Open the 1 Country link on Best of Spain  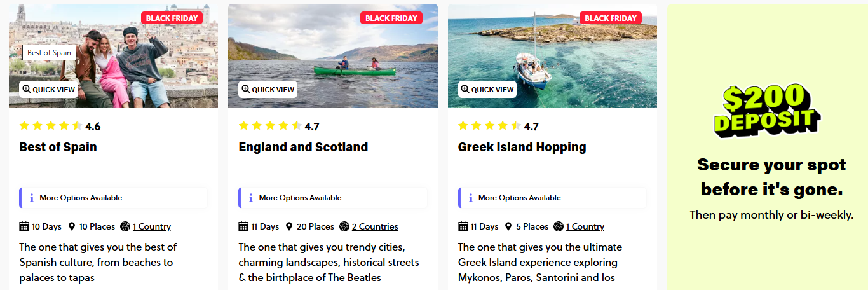(151, 226)
